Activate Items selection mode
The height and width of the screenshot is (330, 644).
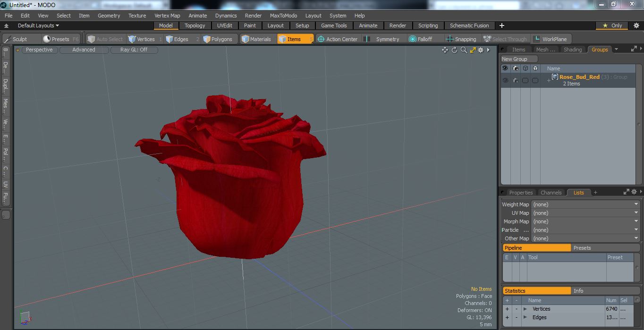pyautogui.click(x=295, y=39)
